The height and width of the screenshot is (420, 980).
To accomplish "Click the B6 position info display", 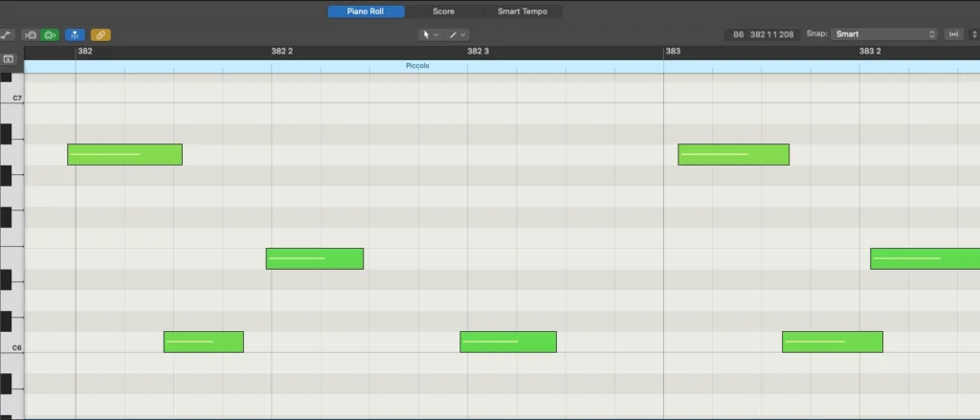I will (x=763, y=34).
